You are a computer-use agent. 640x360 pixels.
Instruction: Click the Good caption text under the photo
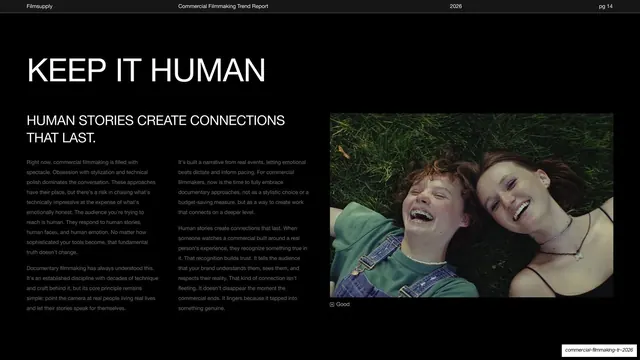tap(343, 304)
